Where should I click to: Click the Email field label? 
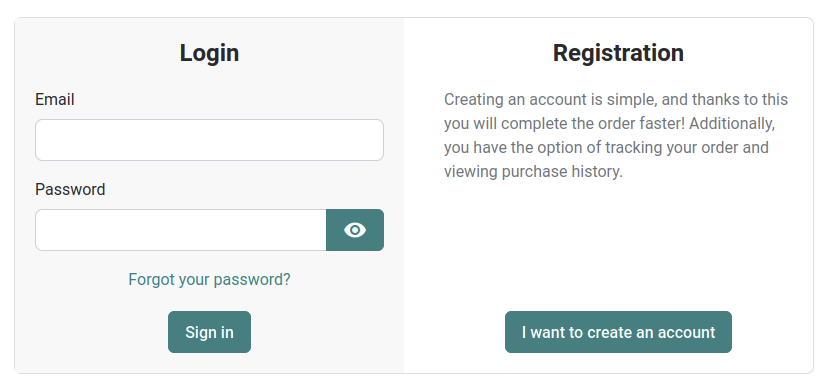tap(55, 99)
